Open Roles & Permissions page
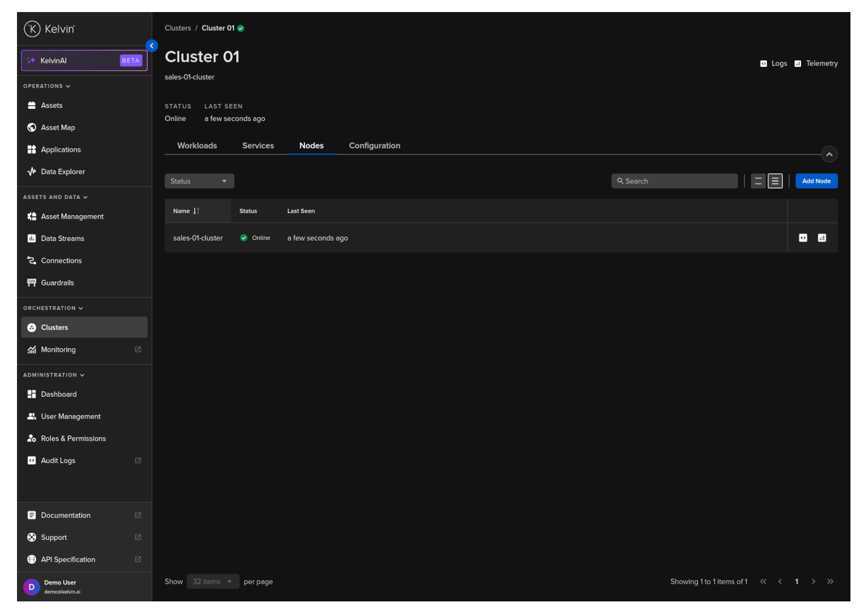The image size is (868, 614). click(x=73, y=439)
